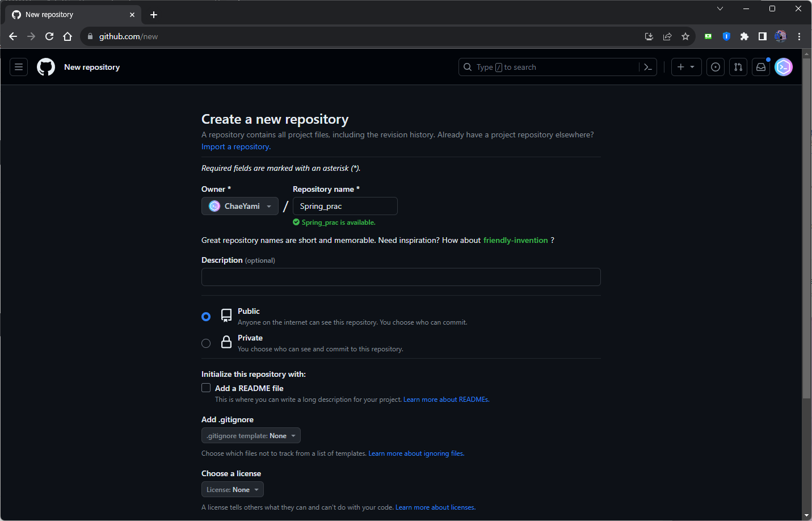
Task: Follow the Import a repository link
Action: coord(236,146)
